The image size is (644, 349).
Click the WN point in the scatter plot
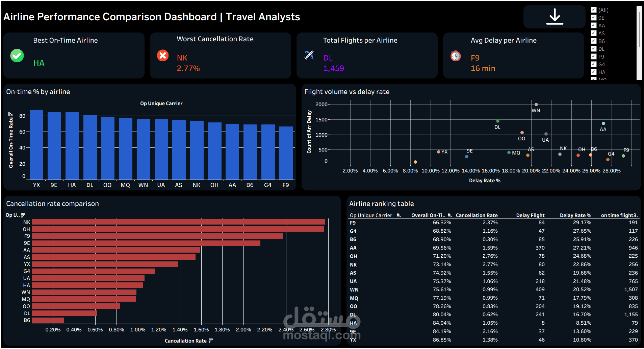pos(536,104)
